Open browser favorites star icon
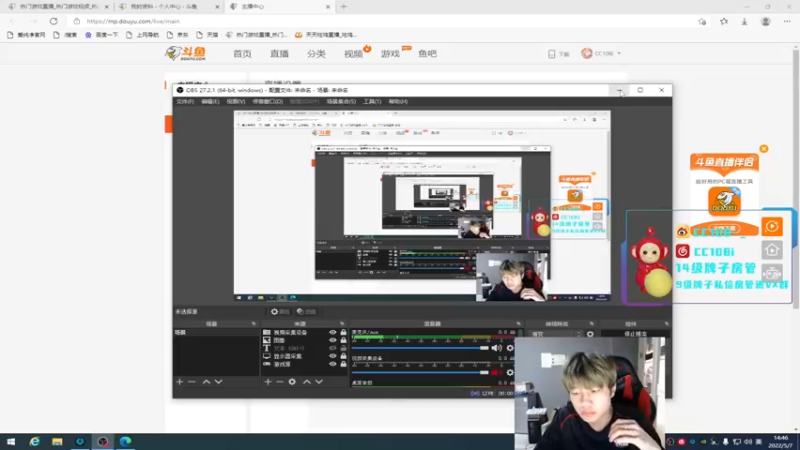This screenshot has width=800, height=450. (724, 21)
